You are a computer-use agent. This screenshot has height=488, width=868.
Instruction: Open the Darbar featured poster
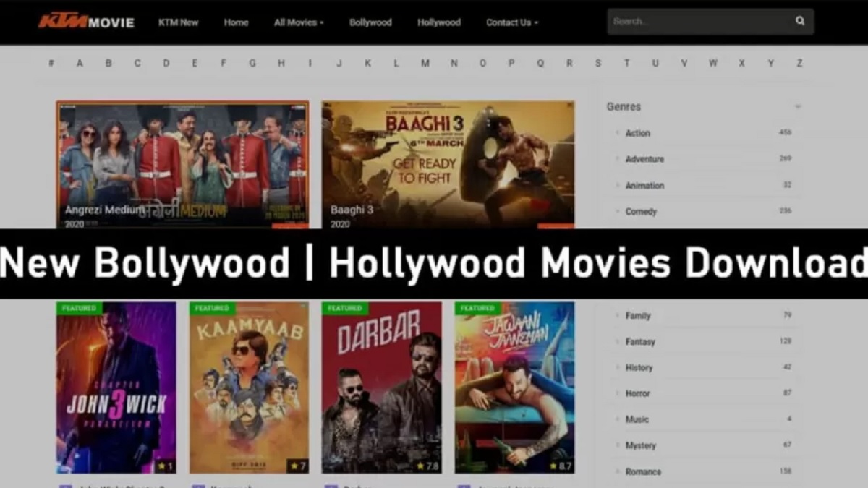click(382, 388)
